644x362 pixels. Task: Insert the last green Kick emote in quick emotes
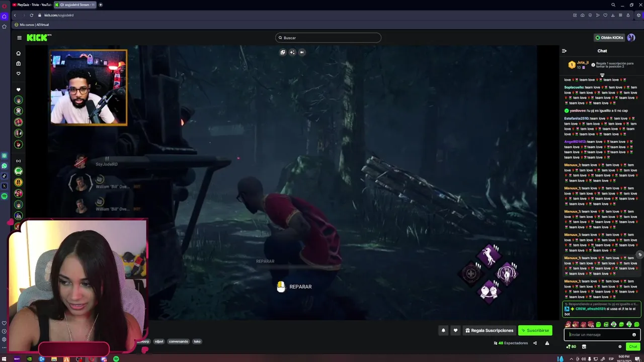point(636,324)
